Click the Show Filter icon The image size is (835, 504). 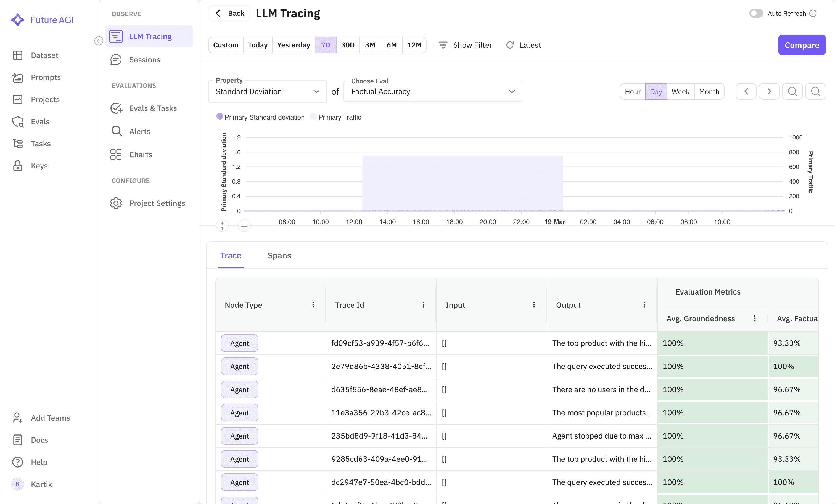[x=443, y=45]
